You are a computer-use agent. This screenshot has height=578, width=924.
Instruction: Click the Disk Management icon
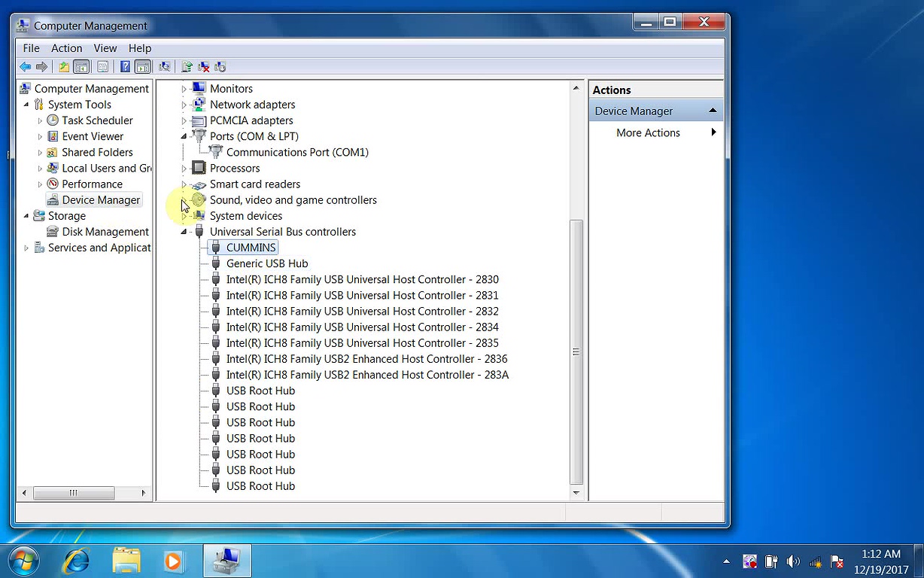point(53,232)
